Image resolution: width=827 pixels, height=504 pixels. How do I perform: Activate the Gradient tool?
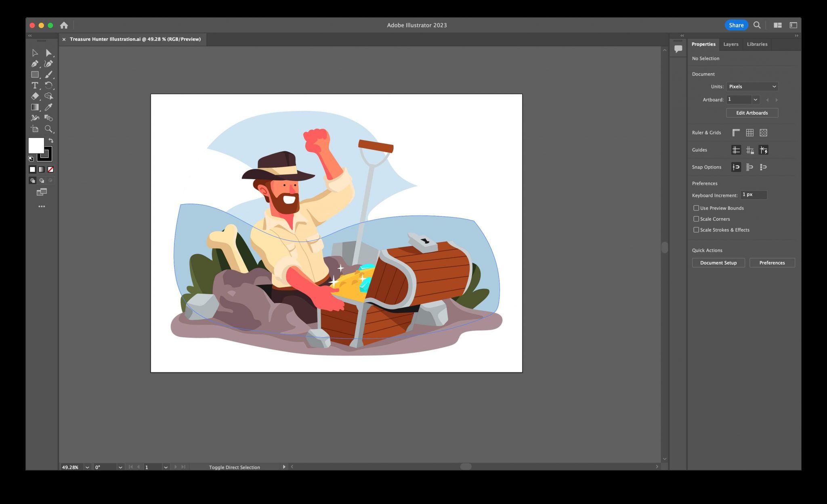[35, 107]
